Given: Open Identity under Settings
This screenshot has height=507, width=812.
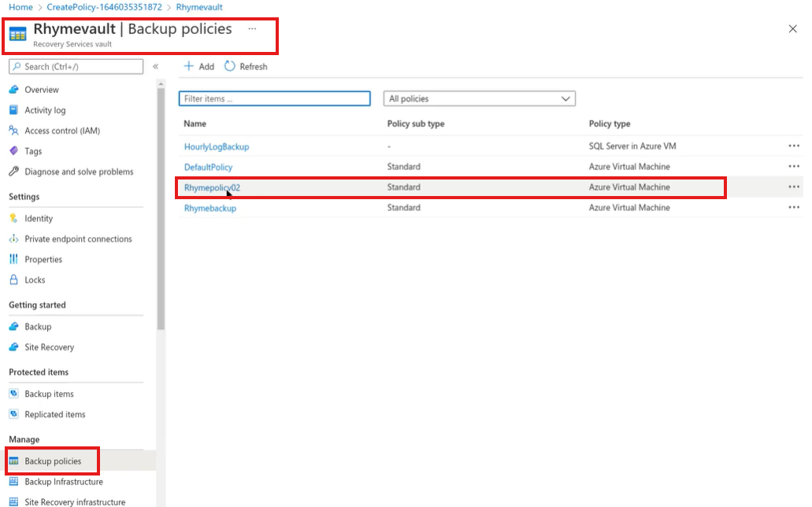Looking at the screenshot, I should point(39,219).
